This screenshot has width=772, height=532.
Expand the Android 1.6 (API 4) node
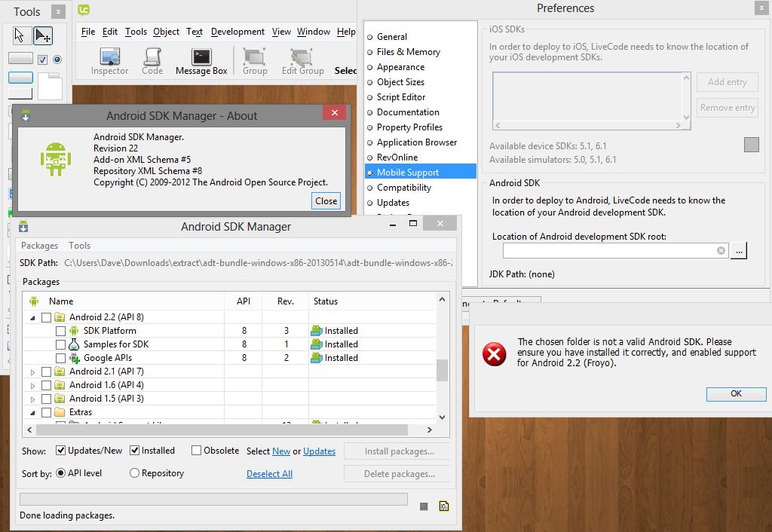point(32,386)
